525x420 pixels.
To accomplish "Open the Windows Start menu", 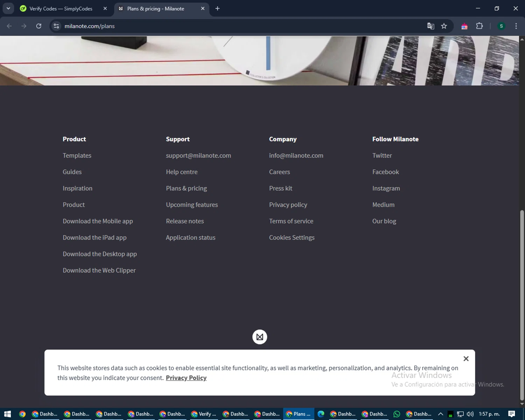I will [7, 414].
